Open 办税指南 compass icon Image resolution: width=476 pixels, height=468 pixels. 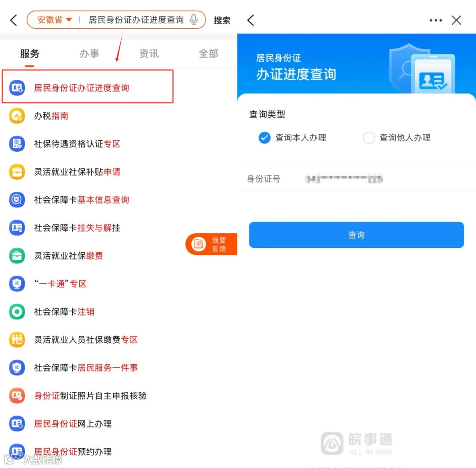pos(17,116)
